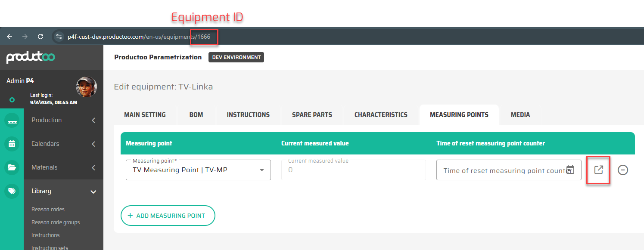Screen dimensions: 644x250
Task: Open the Characteristics tab
Action: point(381,115)
